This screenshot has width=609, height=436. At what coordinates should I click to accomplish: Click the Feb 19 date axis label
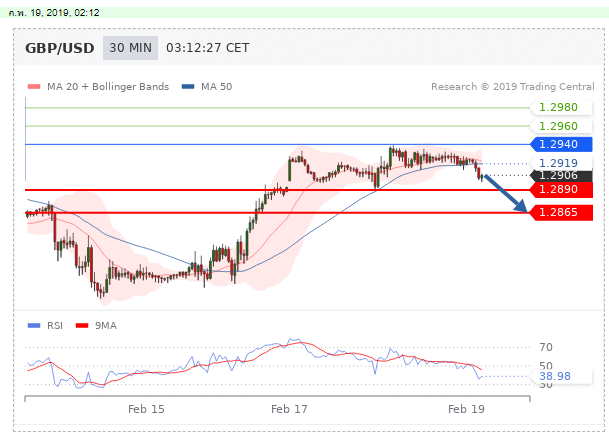(466, 409)
